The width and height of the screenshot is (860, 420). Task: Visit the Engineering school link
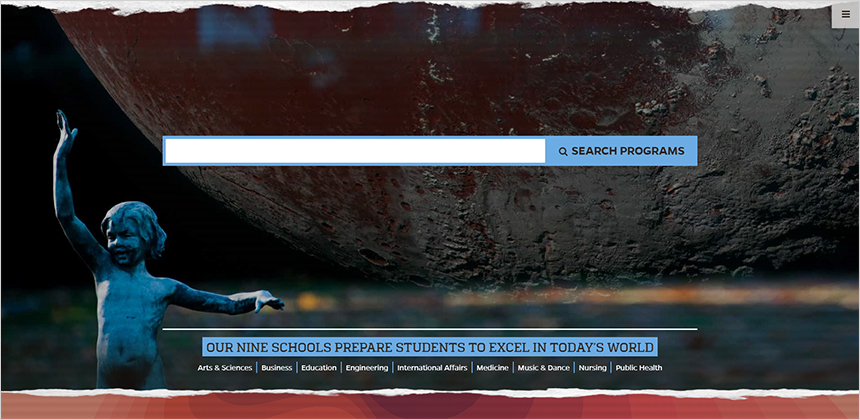pyautogui.click(x=367, y=368)
